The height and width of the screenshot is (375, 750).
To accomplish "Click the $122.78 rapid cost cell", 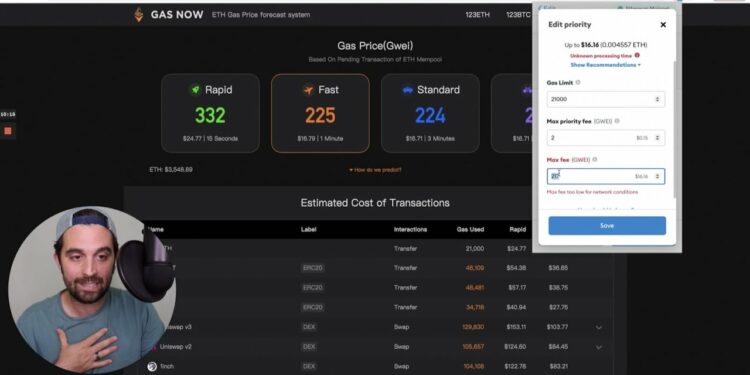I will [516, 366].
